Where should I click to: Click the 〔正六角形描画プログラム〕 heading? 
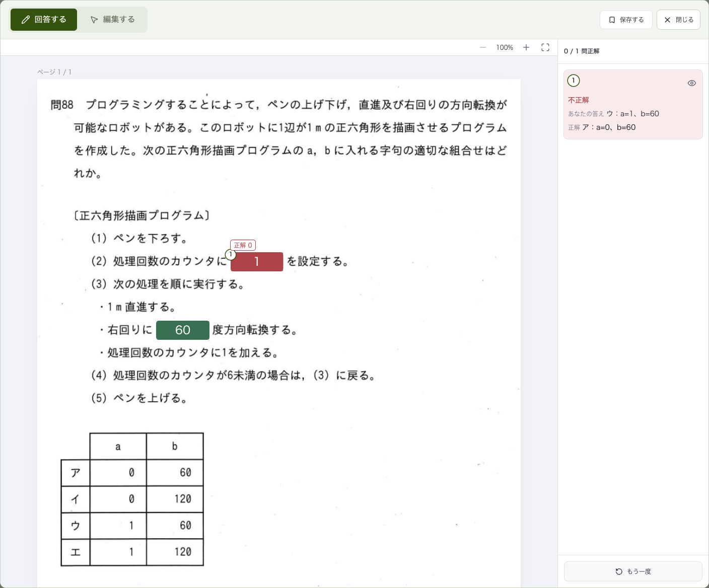[x=141, y=216]
